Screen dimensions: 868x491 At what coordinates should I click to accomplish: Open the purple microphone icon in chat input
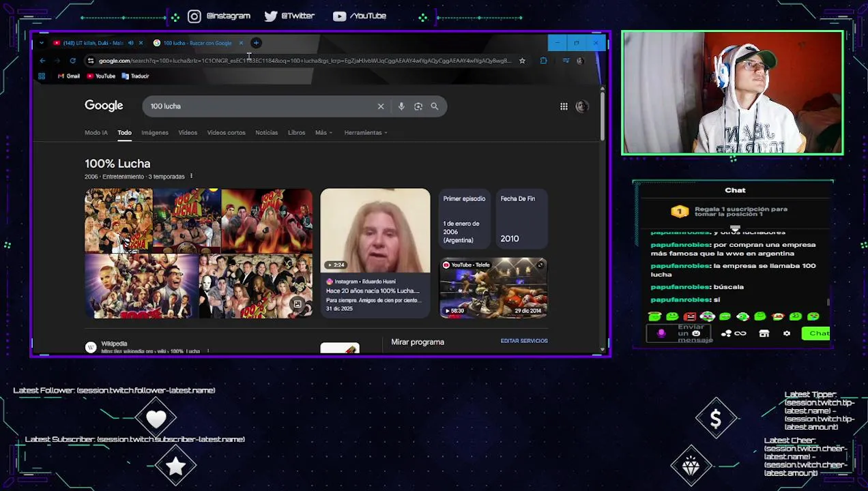tap(661, 333)
